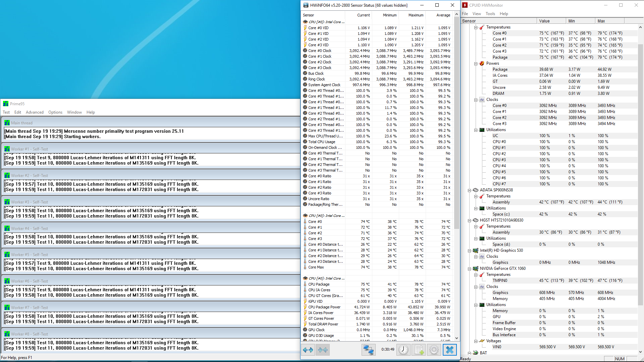The width and height of the screenshot is (644, 362).
Task: Click NVIDIA GeForce GTX 1060 card icon
Action: tap(476, 268)
